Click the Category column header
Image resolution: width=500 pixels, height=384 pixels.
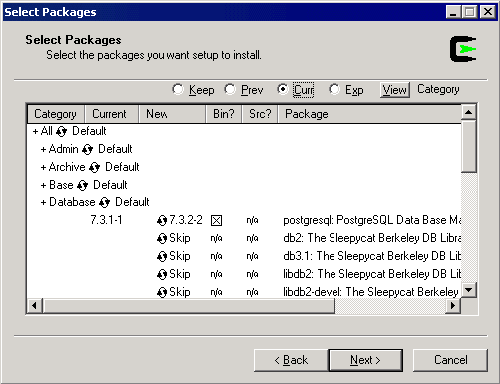(x=56, y=114)
